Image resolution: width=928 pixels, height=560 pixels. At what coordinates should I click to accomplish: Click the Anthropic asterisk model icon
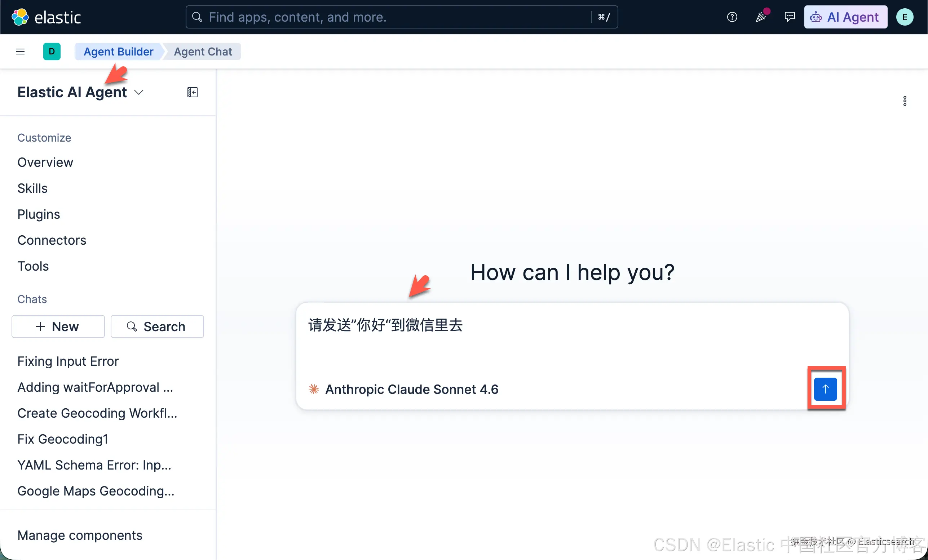click(x=314, y=389)
